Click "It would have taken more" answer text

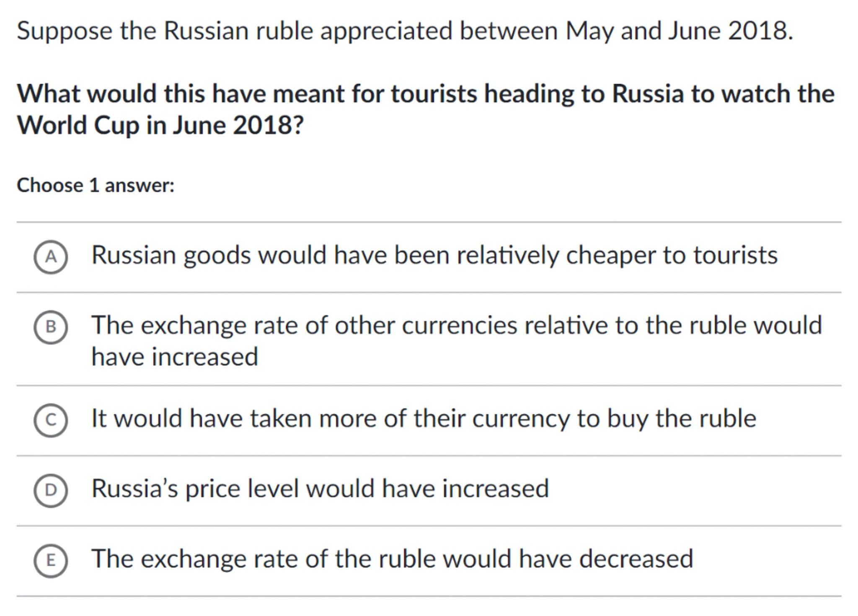[x=424, y=419]
